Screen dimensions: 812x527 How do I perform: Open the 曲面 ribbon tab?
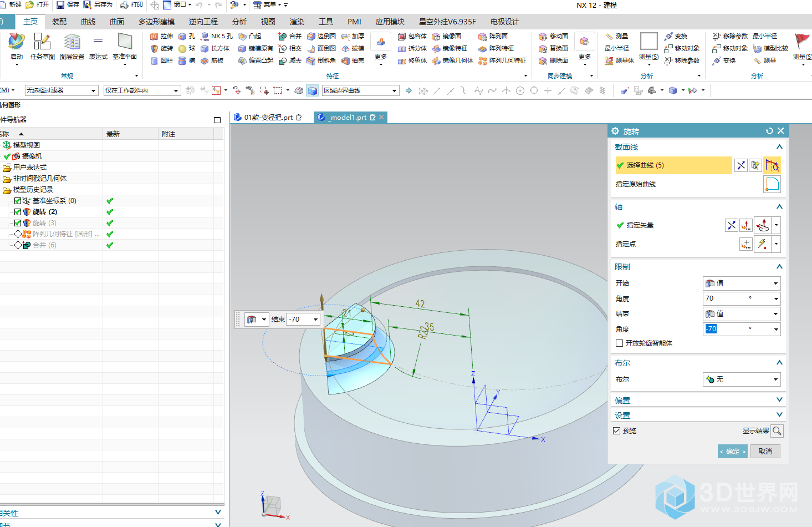coord(117,22)
